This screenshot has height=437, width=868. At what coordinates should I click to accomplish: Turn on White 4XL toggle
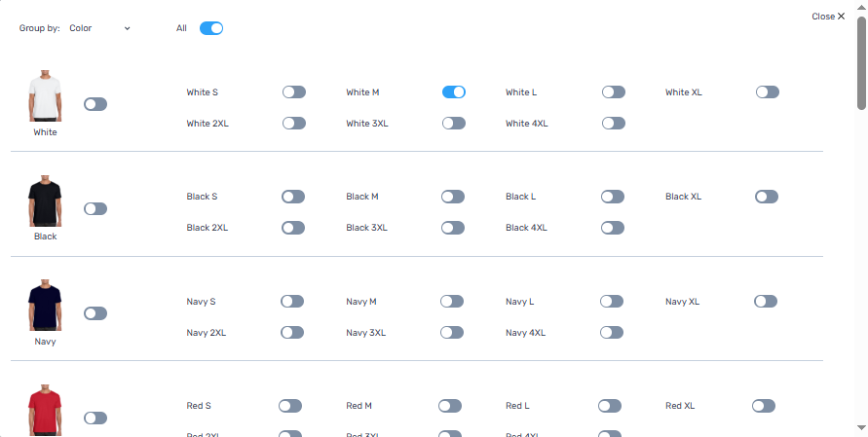coord(613,124)
